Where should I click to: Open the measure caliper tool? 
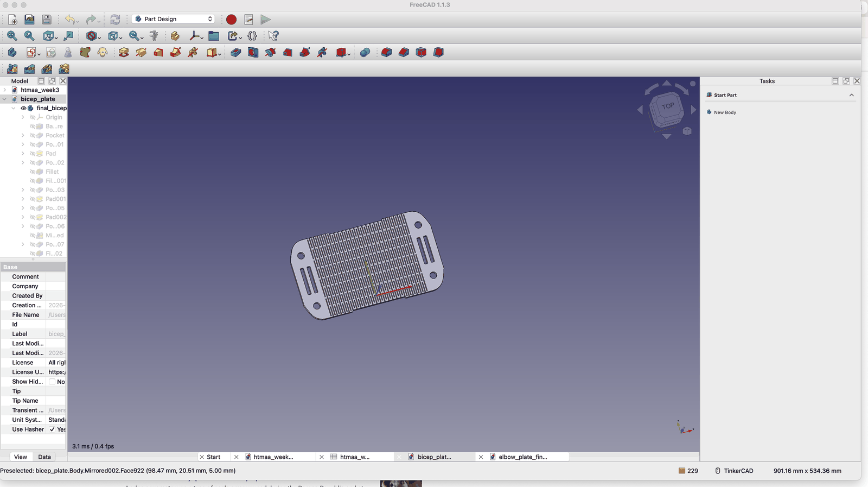(154, 36)
